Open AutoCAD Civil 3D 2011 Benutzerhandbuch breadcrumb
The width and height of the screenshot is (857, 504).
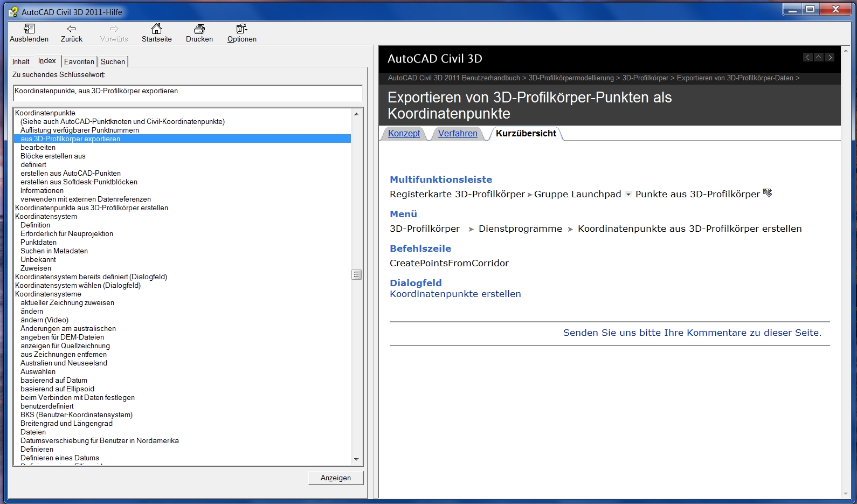(454, 78)
